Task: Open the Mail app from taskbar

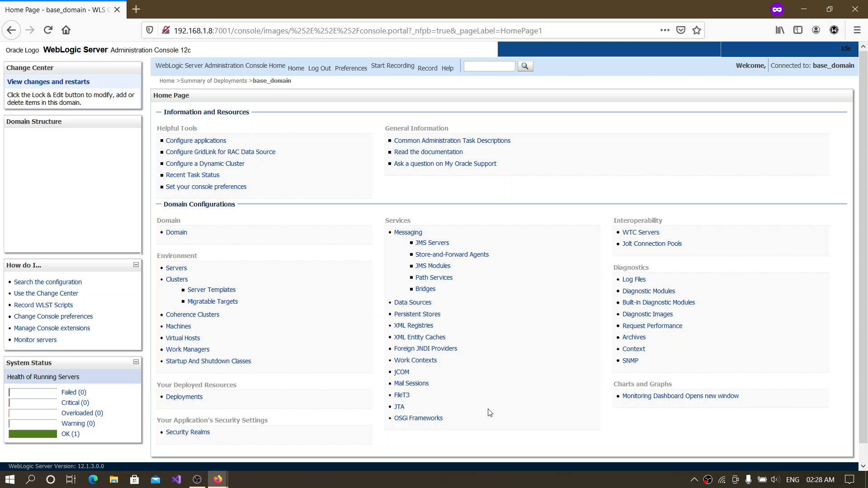Action: (x=156, y=479)
